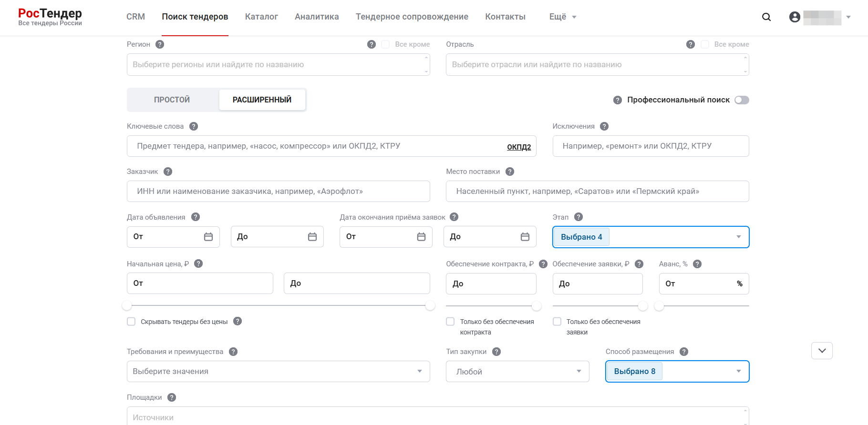
Task: Open the Аналитика menu item
Action: pos(317,17)
